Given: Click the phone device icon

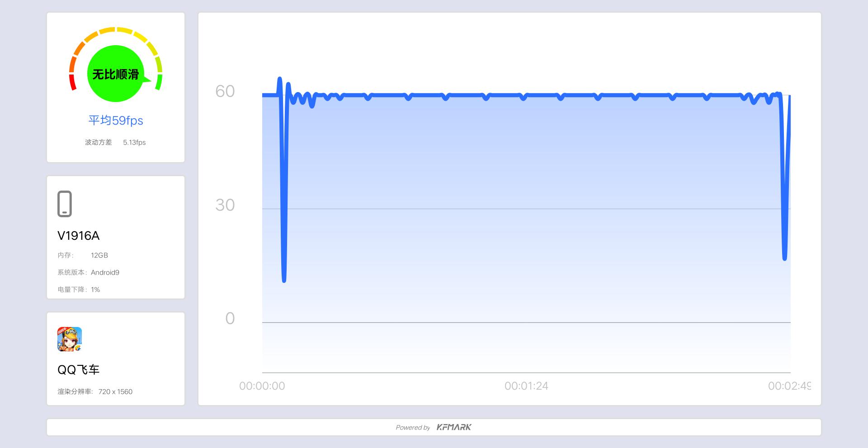Looking at the screenshot, I should point(65,204).
